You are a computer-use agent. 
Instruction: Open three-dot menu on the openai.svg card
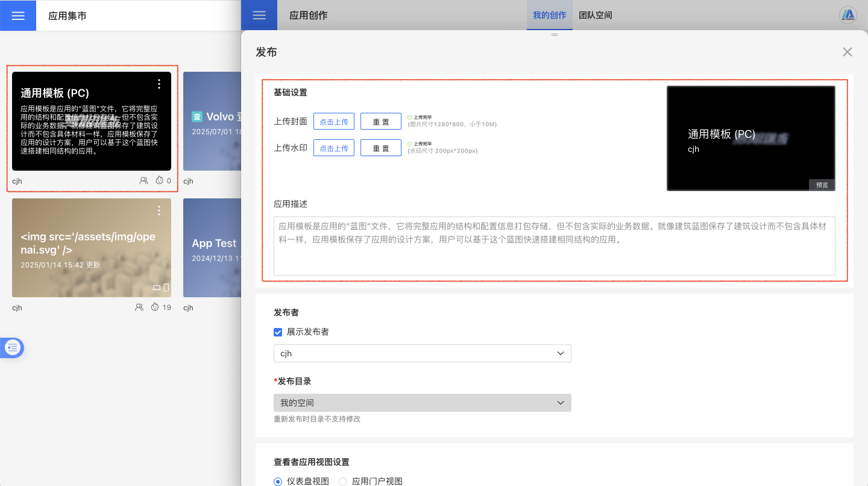159,210
